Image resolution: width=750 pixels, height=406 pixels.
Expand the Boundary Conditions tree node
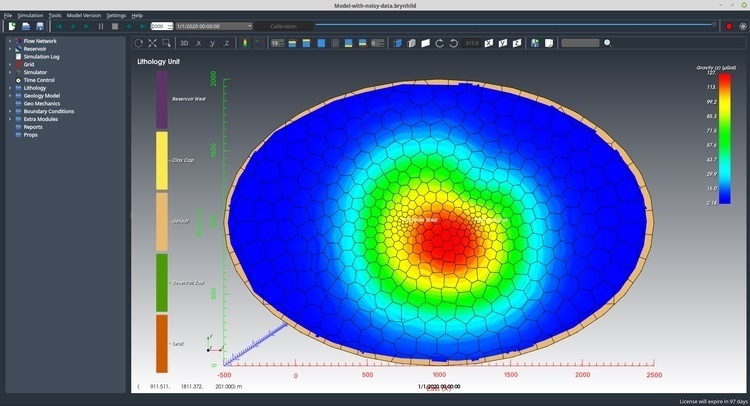pos(10,110)
